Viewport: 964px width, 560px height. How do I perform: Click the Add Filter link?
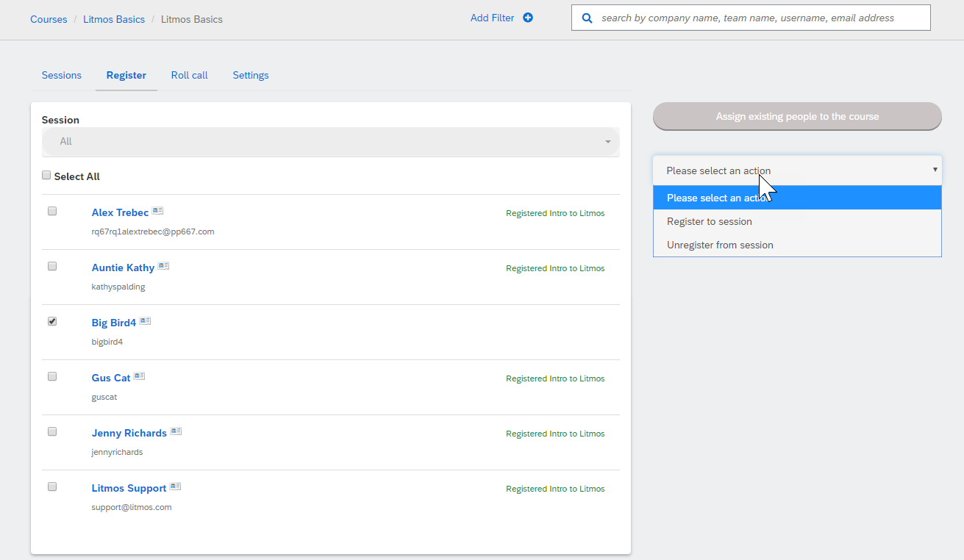click(x=493, y=18)
